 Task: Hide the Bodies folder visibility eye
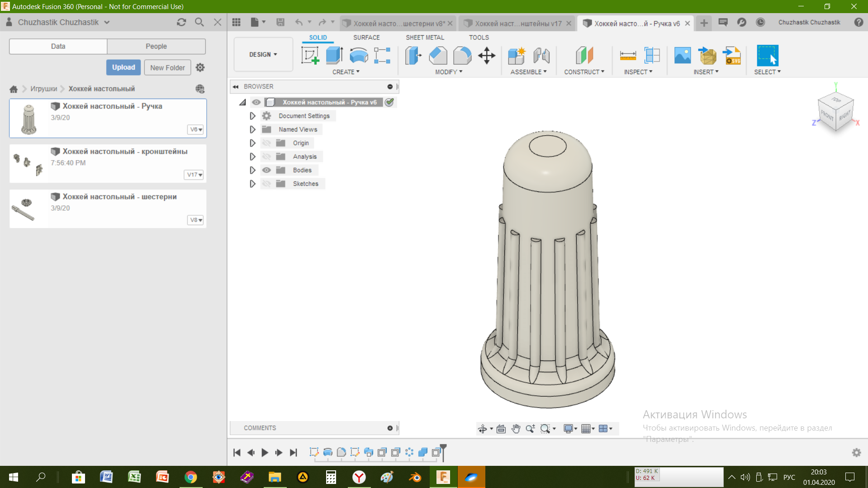266,170
